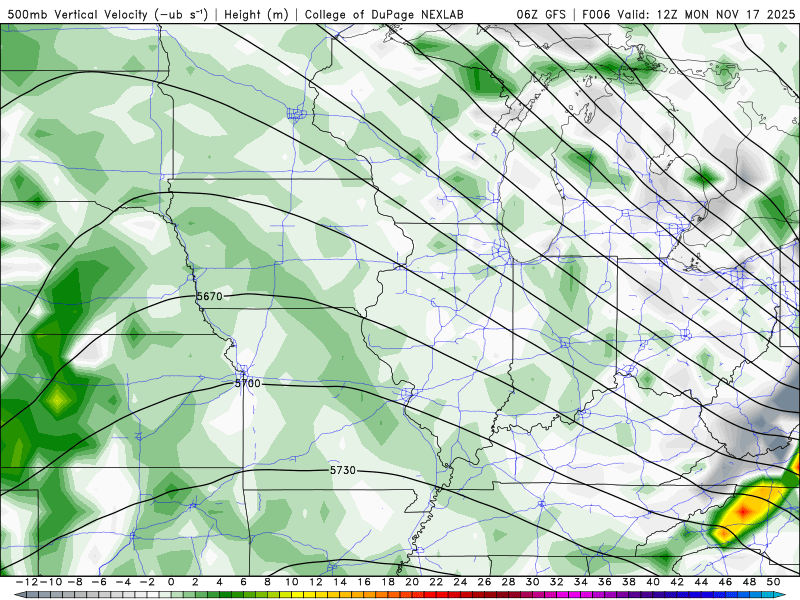Click the -10 value on the color scale
This screenshot has width=800, height=600.
[x=50, y=582]
